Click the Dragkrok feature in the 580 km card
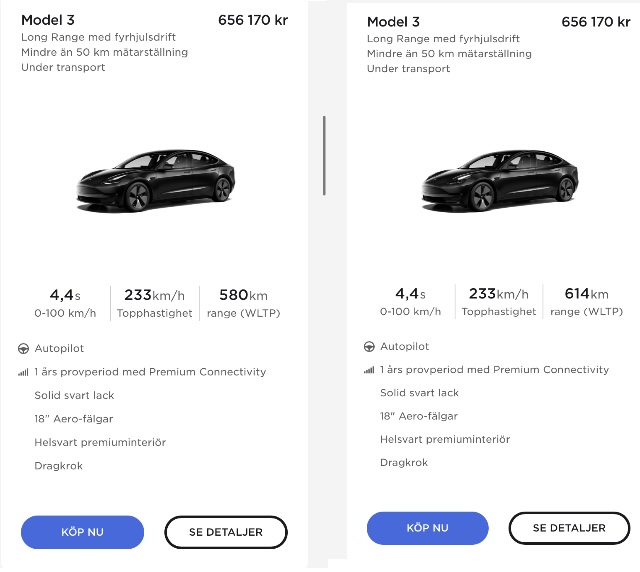 point(59,466)
